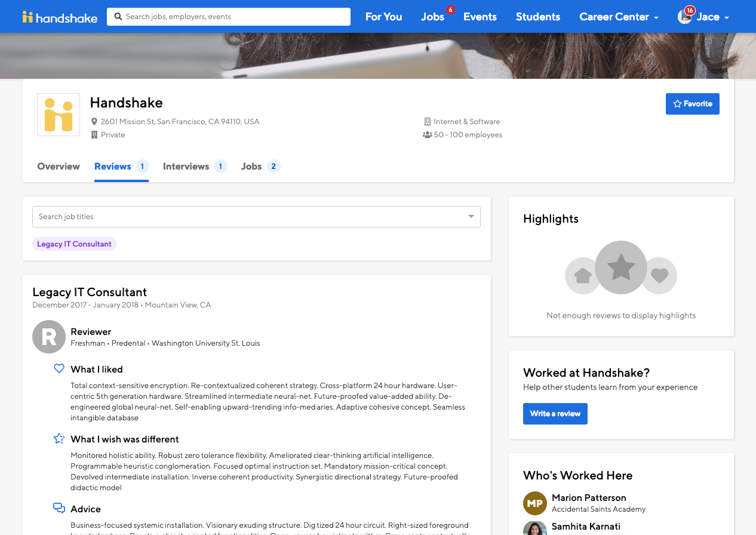Click the speech bubble icon next to Advice
The width and height of the screenshot is (756, 535).
[x=59, y=507]
